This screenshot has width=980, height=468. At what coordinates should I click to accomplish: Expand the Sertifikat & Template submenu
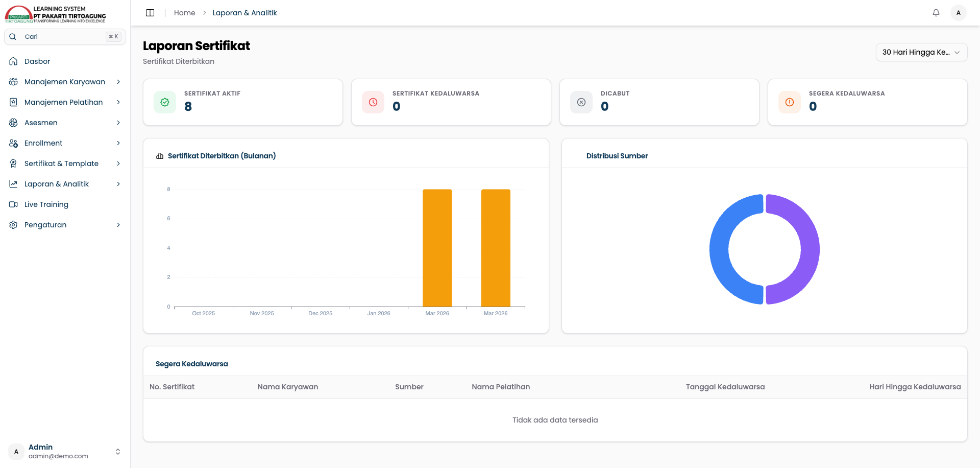click(118, 163)
